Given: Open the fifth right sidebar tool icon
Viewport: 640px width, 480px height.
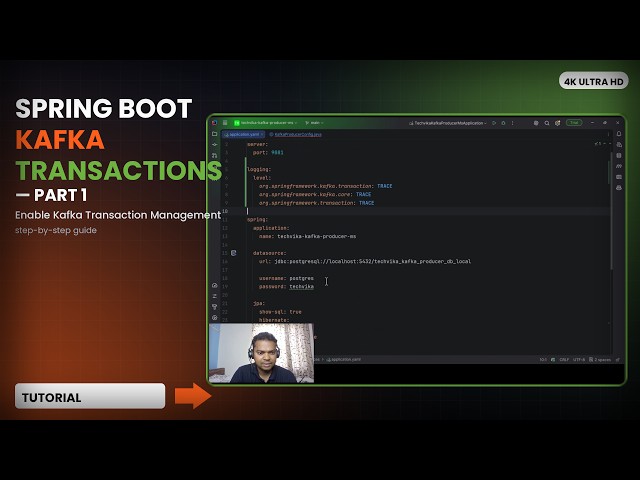Looking at the screenshot, I should [619, 177].
